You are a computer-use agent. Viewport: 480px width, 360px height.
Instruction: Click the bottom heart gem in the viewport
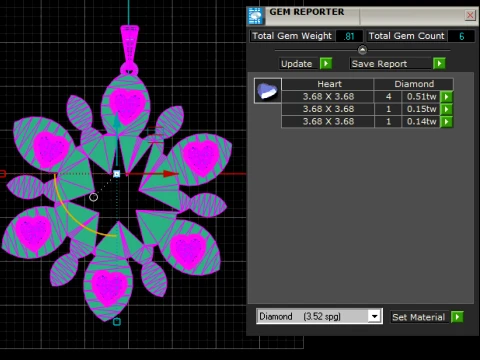109,288
